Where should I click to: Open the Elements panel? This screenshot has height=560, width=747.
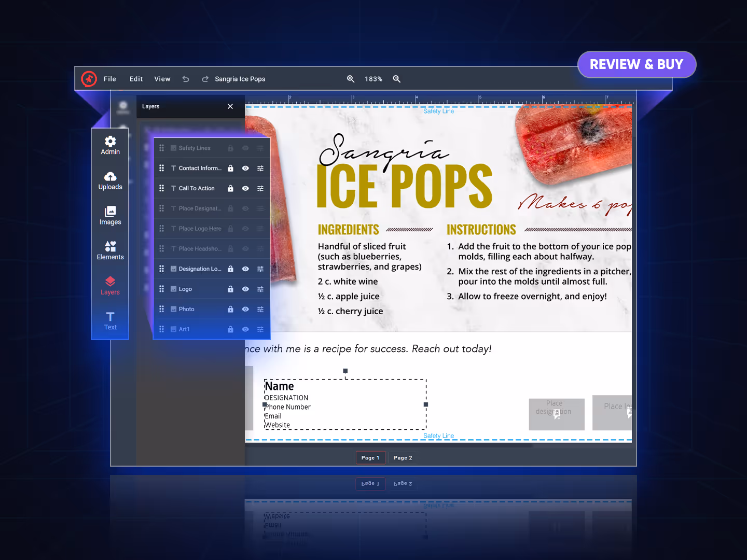(x=110, y=250)
